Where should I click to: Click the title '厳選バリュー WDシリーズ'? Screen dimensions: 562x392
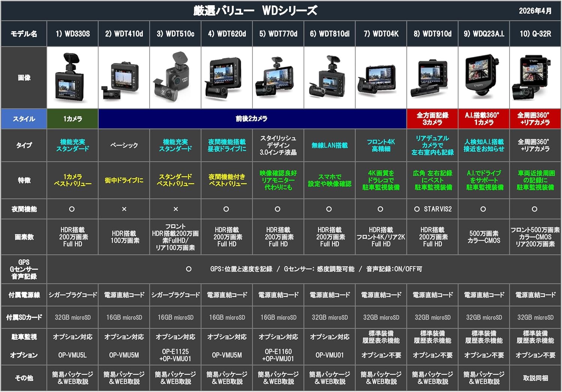(x=255, y=10)
